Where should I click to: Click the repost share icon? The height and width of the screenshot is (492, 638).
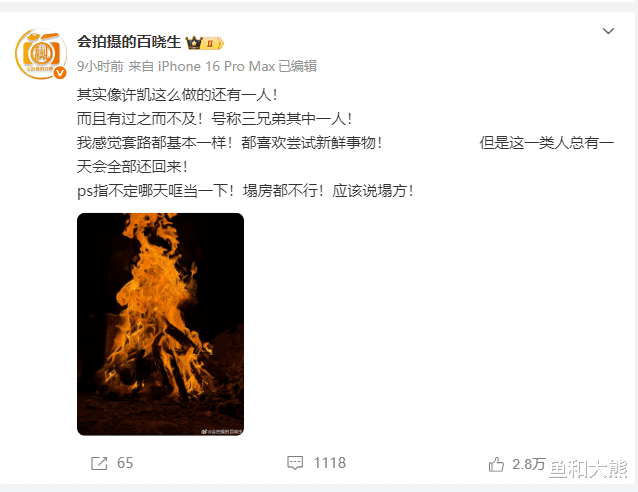click(99, 463)
